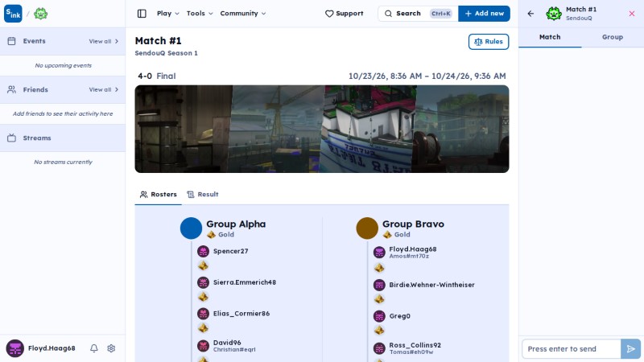This screenshot has width=644, height=362.
Task: Click the first dark interior stage thumbnail
Action: 184,129
